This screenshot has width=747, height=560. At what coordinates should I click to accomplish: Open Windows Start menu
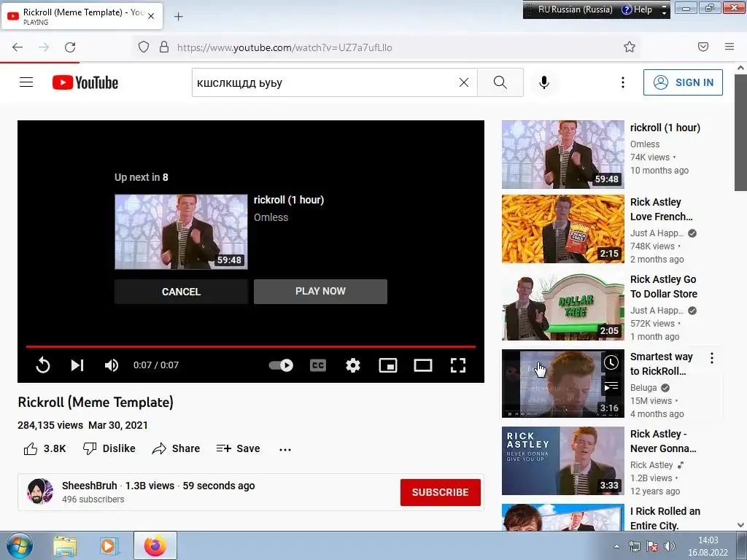[19, 545]
